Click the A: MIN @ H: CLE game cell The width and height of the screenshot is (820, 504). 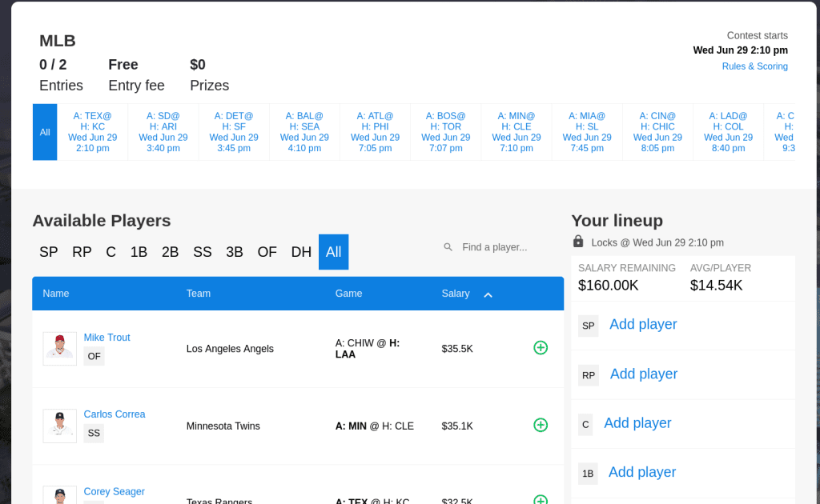375,426
